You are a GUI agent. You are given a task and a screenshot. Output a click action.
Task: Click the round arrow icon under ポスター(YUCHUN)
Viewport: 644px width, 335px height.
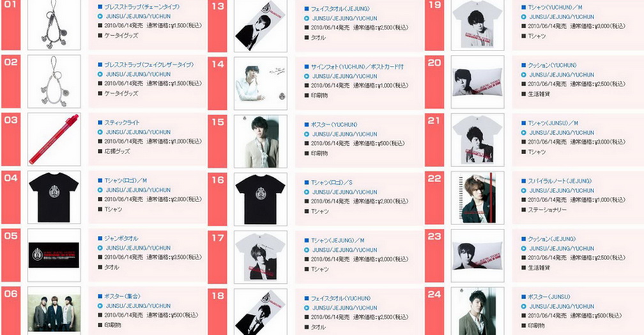[x=307, y=134]
